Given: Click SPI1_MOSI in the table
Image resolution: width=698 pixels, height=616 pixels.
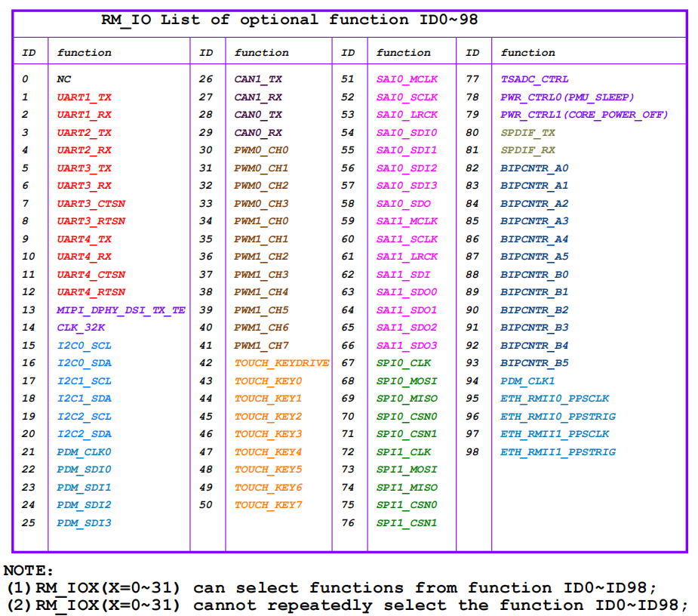Looking at the screenshot, I should pos(407,470).
